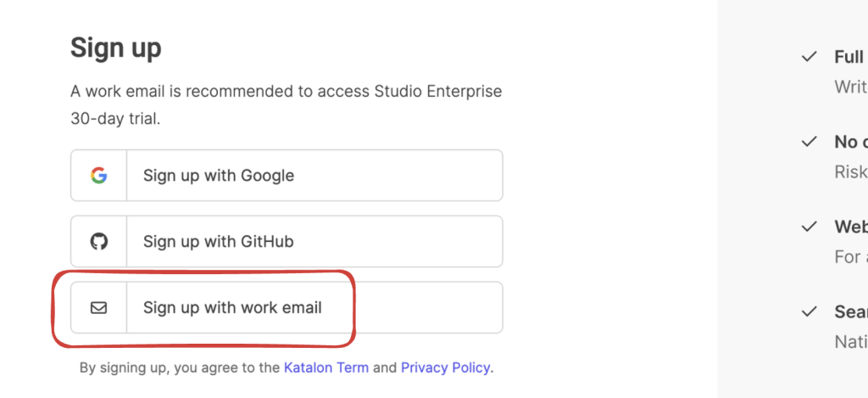Click the checkmark beside the "Full" feature
This screenshot has width=868, height=398.
[x=809, y=57]
